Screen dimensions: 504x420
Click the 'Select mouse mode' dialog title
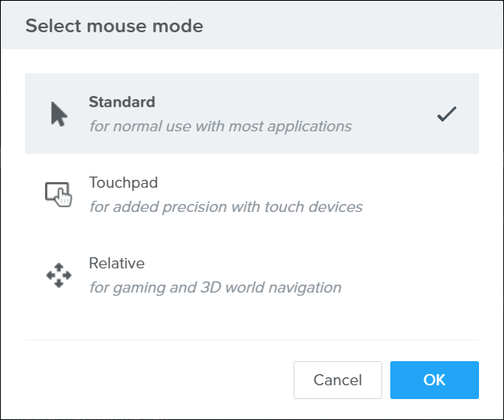coord(114,27)
